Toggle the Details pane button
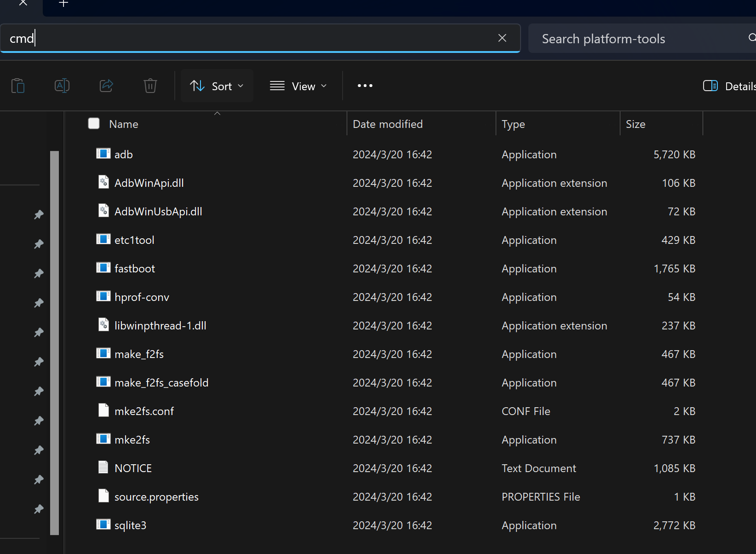 (729, 86)
